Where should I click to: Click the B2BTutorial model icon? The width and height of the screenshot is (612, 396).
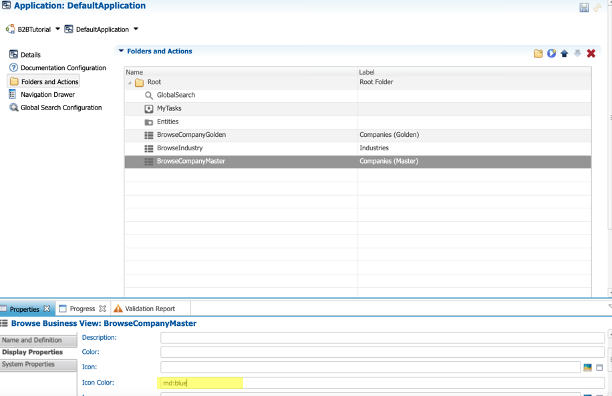pyautogui.click(x=10, y=29)
